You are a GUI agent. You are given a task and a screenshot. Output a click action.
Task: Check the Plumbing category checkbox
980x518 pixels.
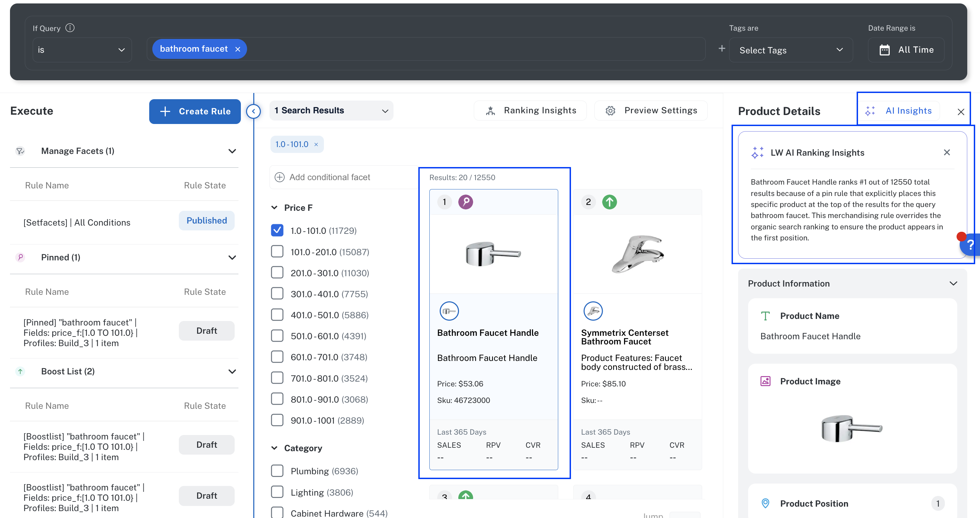click(277, 471)
